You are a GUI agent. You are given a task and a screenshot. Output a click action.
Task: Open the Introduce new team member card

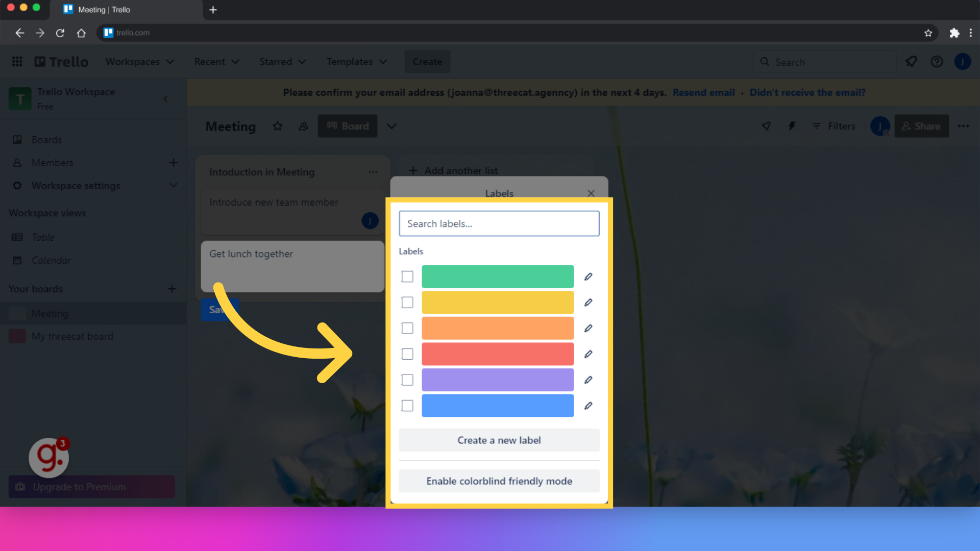(x=292, y=212)
